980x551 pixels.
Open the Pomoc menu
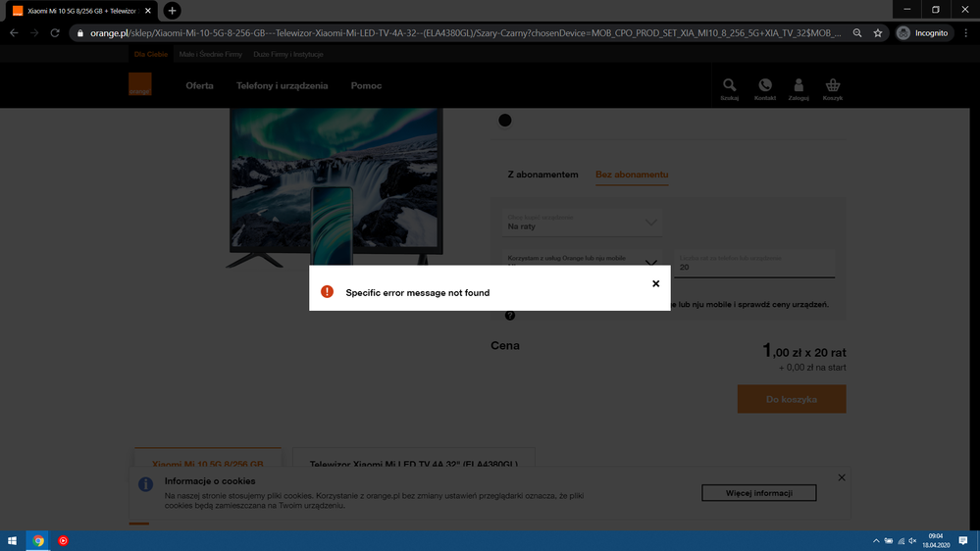tap(366, 85)
